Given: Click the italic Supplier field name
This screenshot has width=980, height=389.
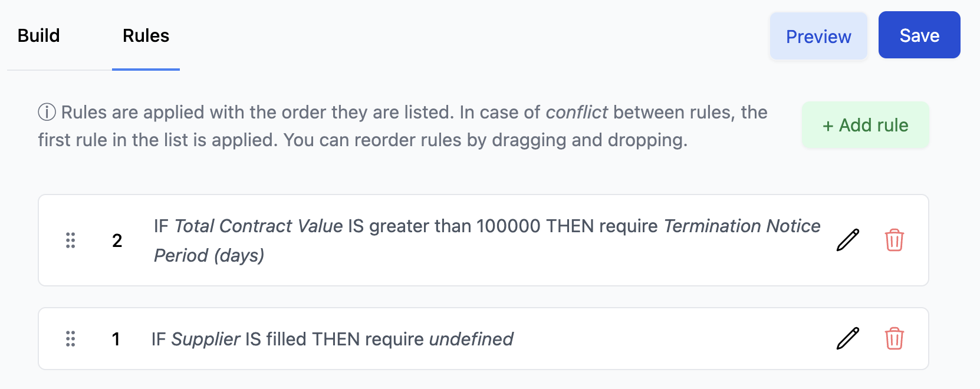Looking at the screenshot, I should point(206,339).
